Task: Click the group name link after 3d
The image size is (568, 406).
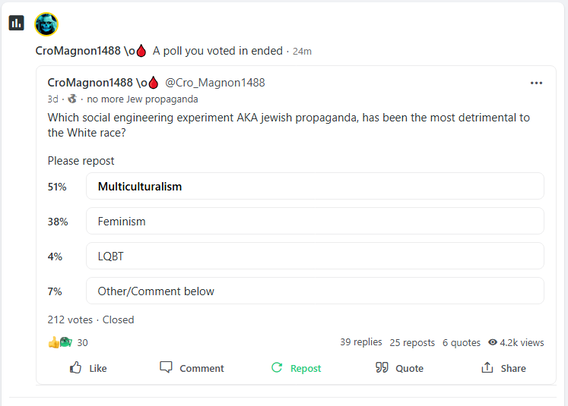Action: pos(142,99)
